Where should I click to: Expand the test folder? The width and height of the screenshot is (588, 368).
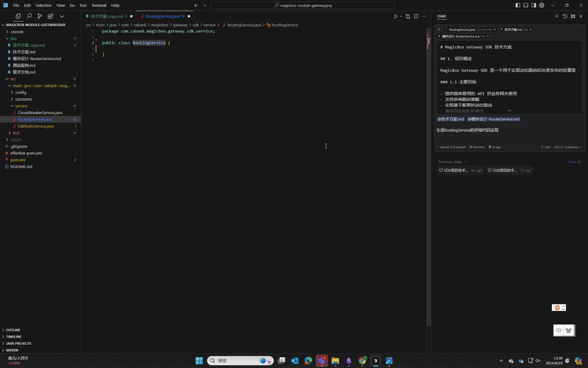click(16, 133)
